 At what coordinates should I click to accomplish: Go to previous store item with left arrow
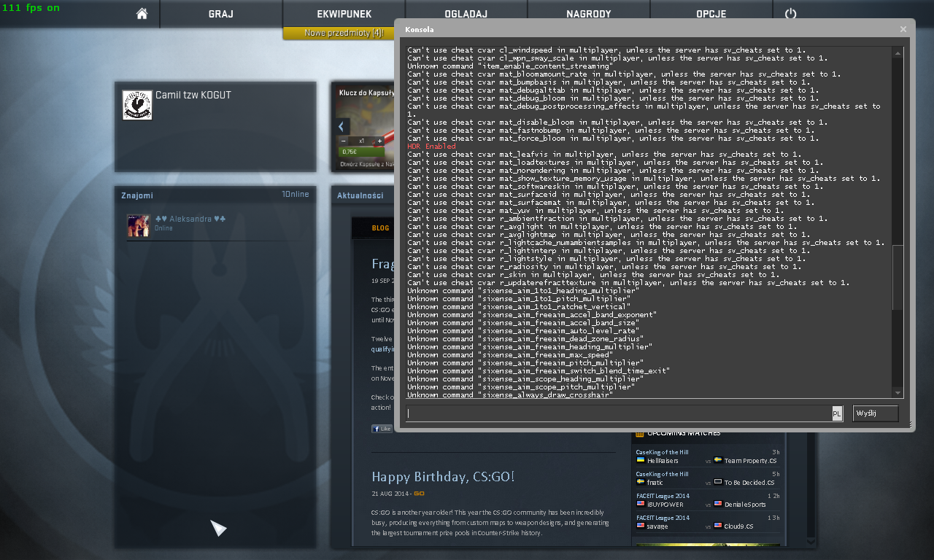point(341,127)
